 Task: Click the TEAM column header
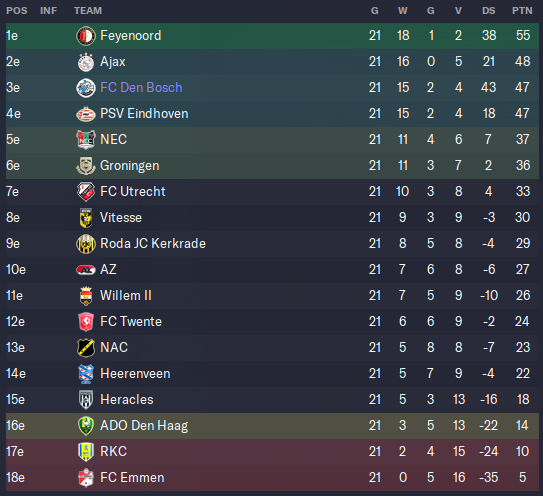[x=88, y=11]
